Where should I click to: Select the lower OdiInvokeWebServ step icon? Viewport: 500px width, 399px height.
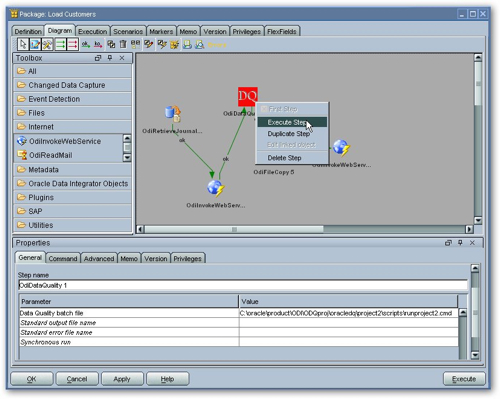(216, 188)
